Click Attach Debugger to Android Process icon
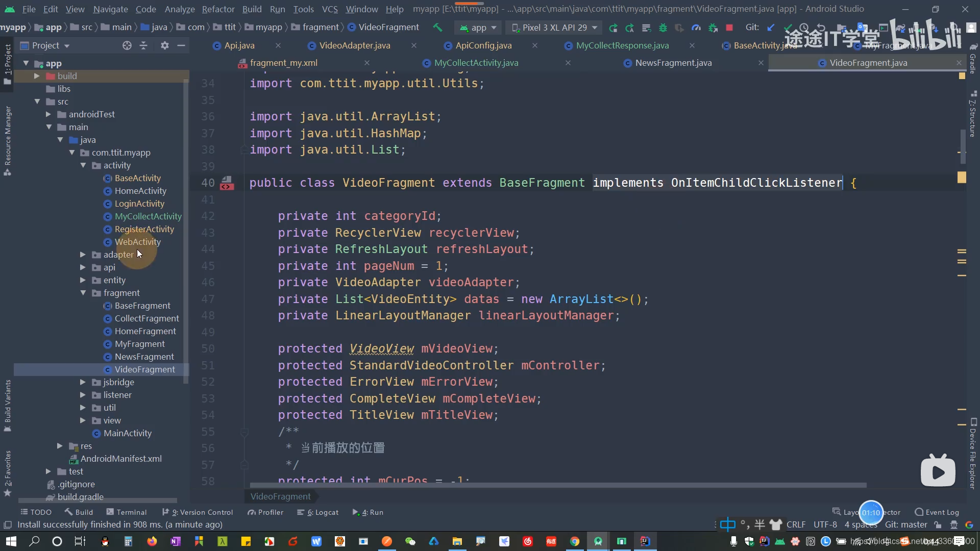980x551 pixels. pyautogui.click(x=713, y=28)
